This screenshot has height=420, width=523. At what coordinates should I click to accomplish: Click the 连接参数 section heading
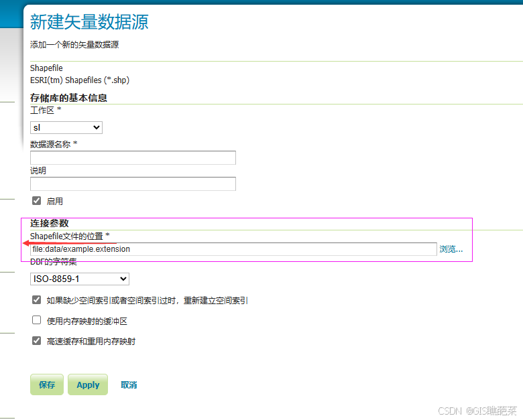(x=50, y=223)
